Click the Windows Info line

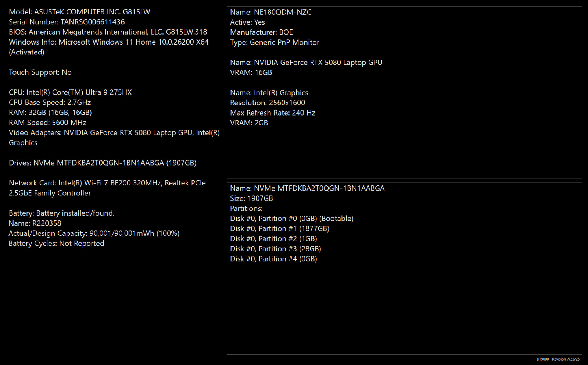coord(109,47)
